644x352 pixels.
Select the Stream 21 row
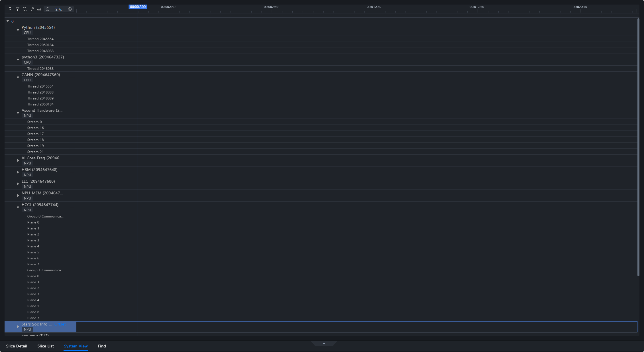click(40, 152)
